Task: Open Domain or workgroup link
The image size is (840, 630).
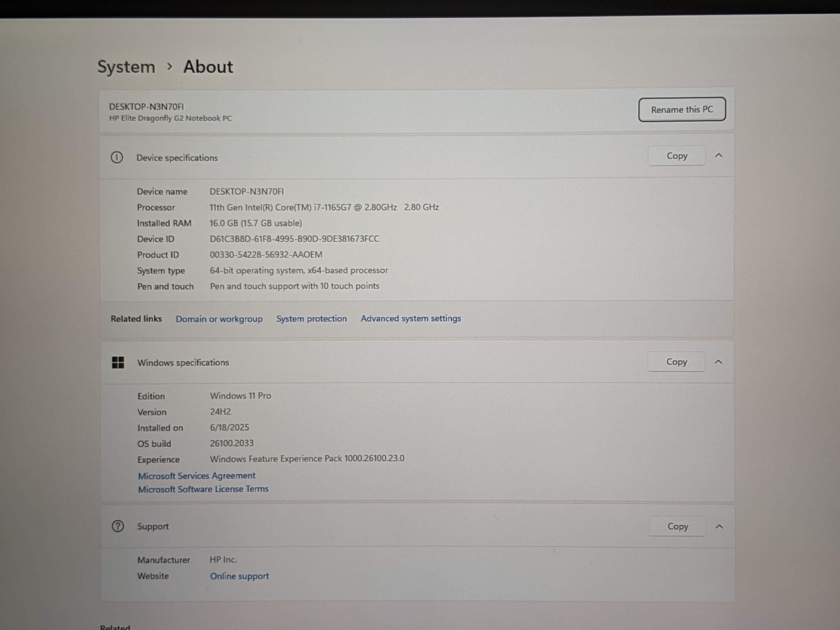Action: click(219, 319)
